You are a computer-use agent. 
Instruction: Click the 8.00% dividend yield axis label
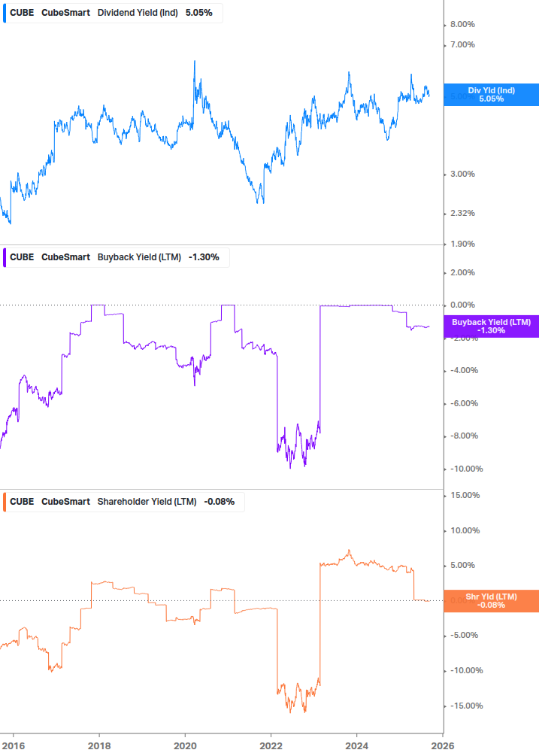[x=462, y=24]
